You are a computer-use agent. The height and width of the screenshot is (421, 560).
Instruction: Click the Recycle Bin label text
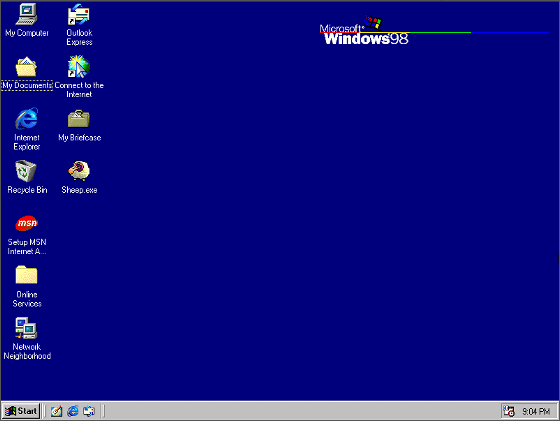pos(27,190)
